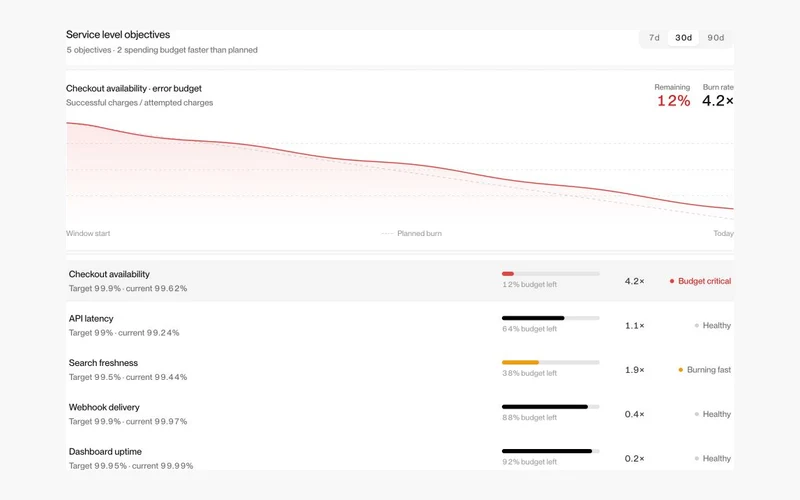Click the Planned burn legend entry
Viewport: 800px width, 500px height.
pos(412,234)
